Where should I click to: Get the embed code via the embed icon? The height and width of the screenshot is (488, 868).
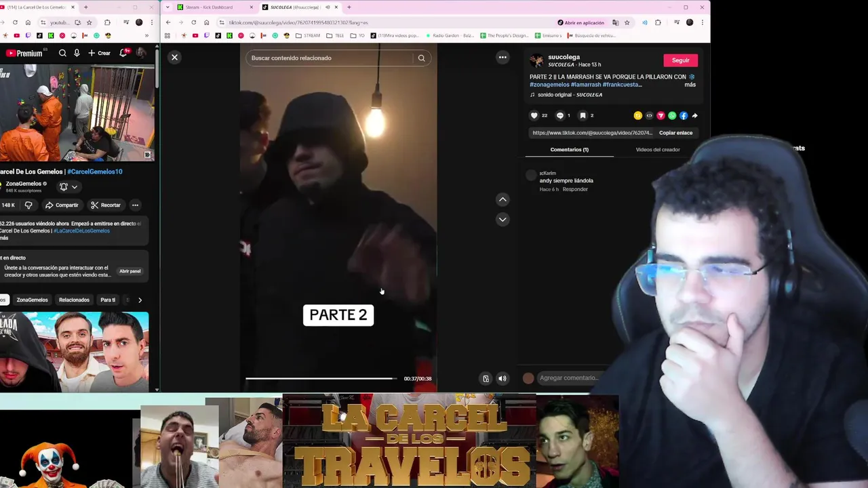pos(649,116)
